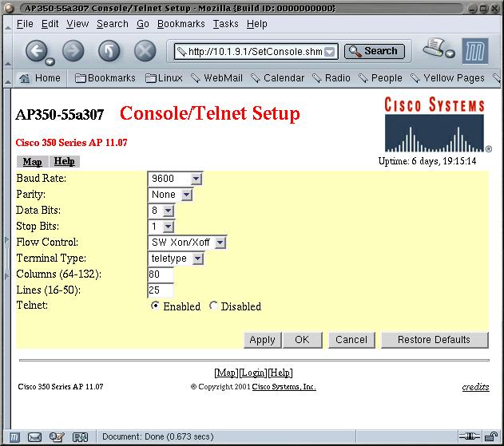
Task: Collapse the navigation toolbar grippy
Action: [x=8, y=50]
